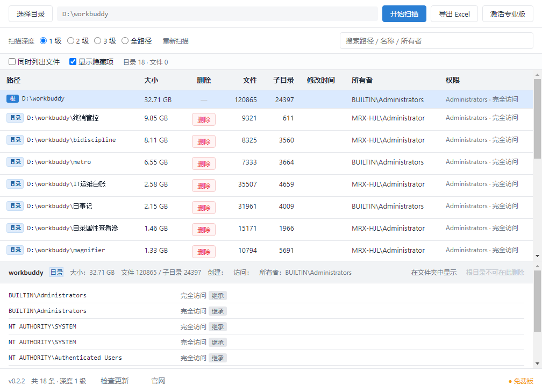This screenshot has width=542, height=392.
Task: Click 目录 badge of IT运维台账 row
Action: point(15,184)
